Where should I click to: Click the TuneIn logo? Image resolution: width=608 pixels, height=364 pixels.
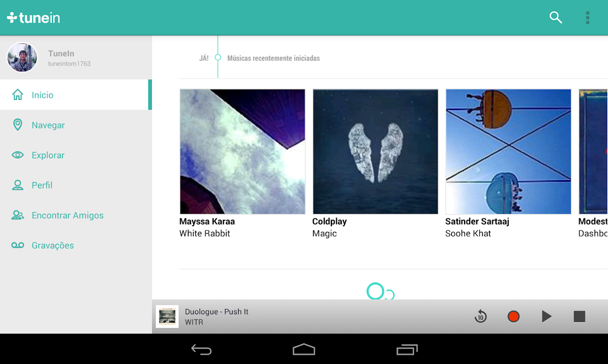click(x=34, y=17)
